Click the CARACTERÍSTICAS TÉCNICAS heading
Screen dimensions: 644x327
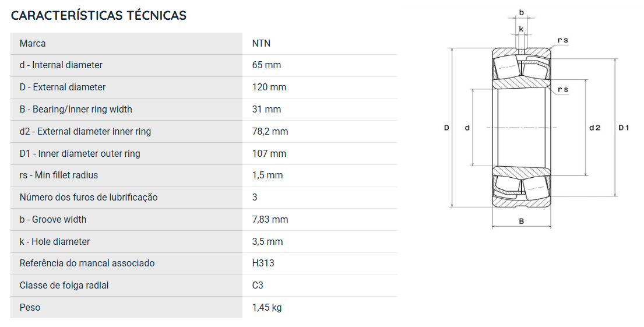click(x=98, y=16)
